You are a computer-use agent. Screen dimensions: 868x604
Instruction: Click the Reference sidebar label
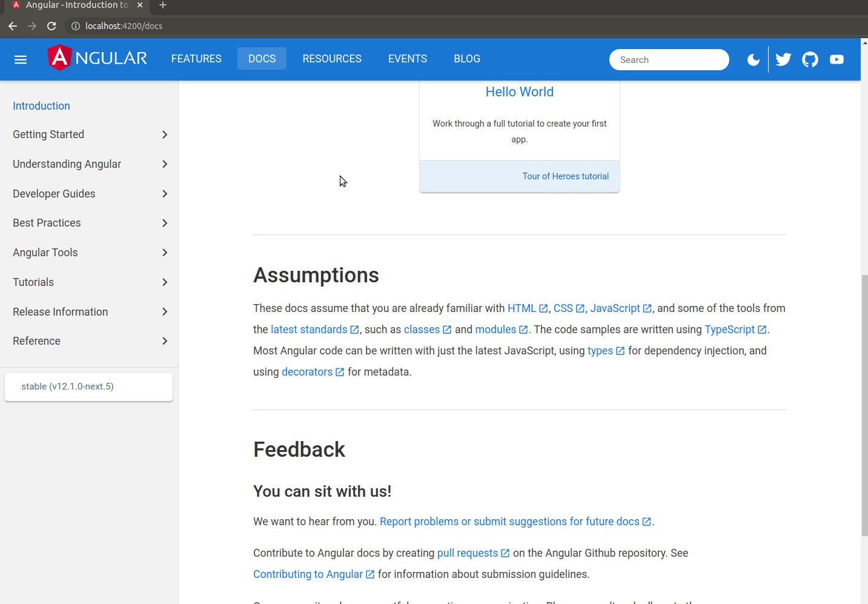point(36,341)
